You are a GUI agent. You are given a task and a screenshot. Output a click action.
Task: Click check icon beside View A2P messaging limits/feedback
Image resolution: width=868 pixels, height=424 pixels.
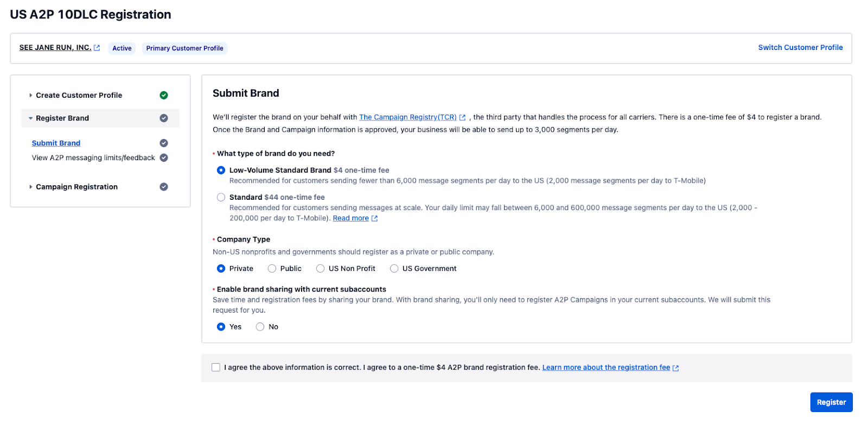[x=164, y=158]
